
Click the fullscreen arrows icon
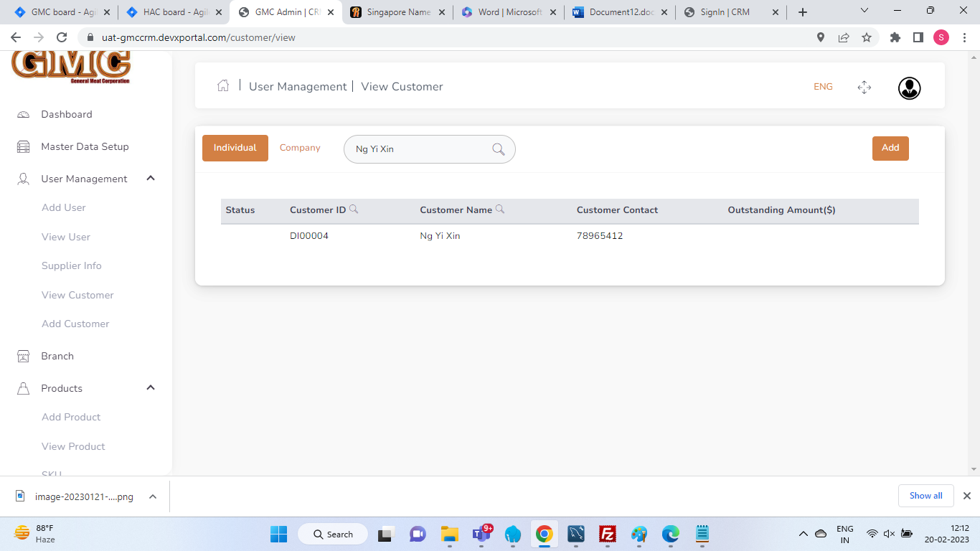[x=864, y=88]
